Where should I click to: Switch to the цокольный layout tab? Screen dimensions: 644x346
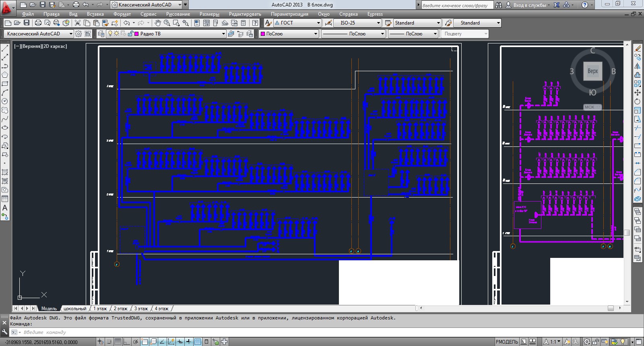(x=75, y=309)
